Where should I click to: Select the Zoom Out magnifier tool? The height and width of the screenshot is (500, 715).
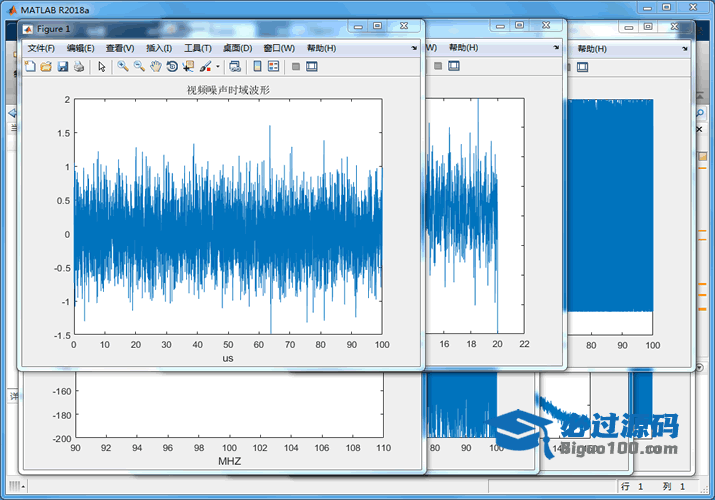click(139, 67)
